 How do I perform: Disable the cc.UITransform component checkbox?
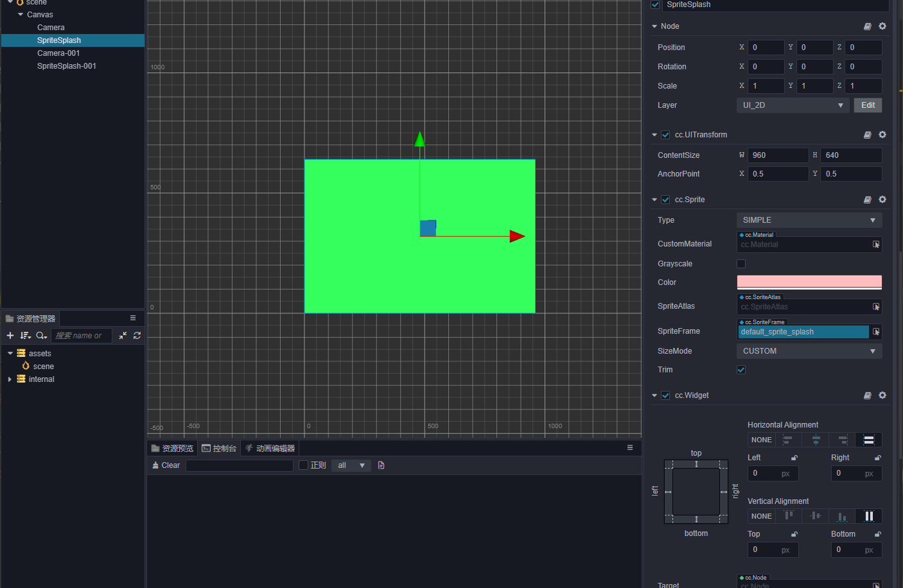(665, 135)
